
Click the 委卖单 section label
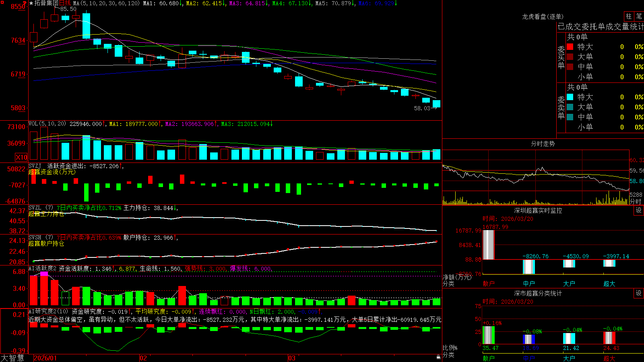[x=561, y=107]
